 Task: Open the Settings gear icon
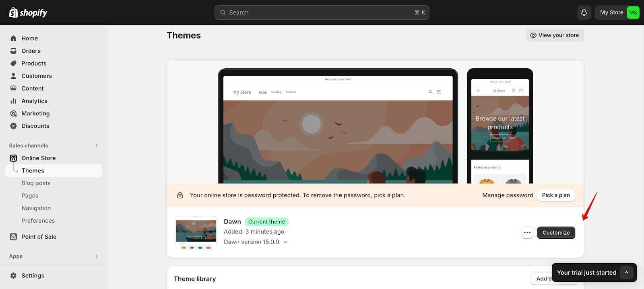click(x=13, y=275)
